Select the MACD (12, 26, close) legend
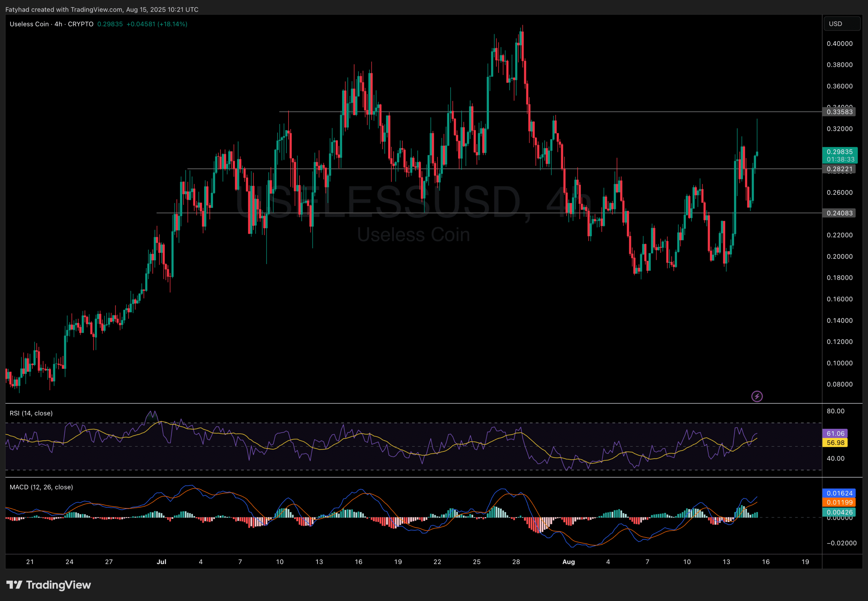 click(x=41, y=487)
